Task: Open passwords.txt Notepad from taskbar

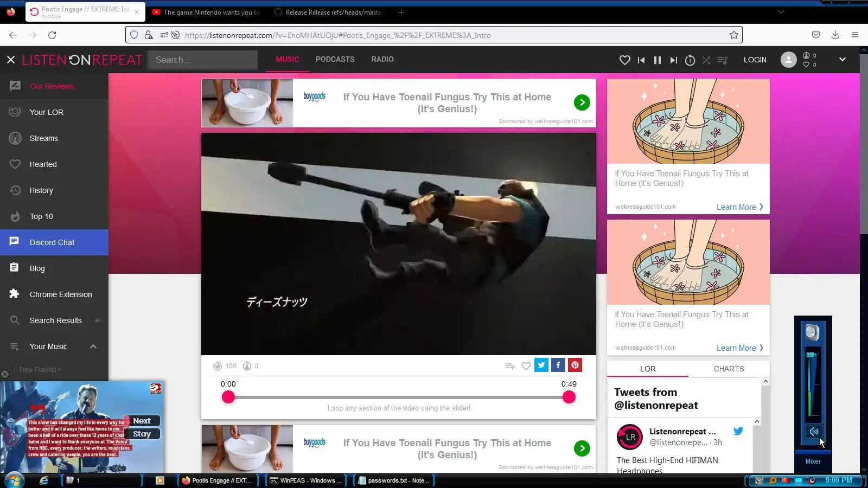Action: coord(394,480)
